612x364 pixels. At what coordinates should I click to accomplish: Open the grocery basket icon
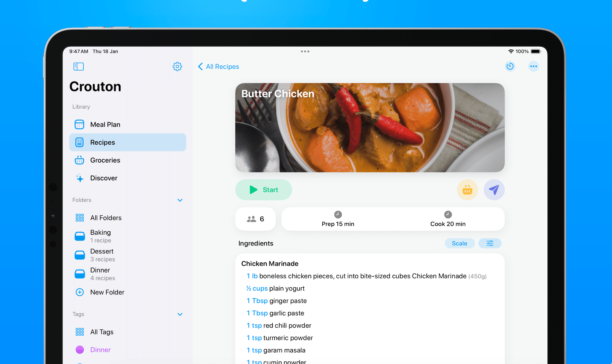[x=468, y=189]
